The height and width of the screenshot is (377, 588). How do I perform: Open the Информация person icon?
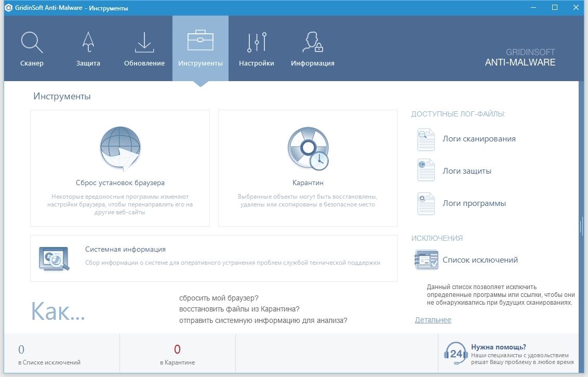[x=312, y=43]
